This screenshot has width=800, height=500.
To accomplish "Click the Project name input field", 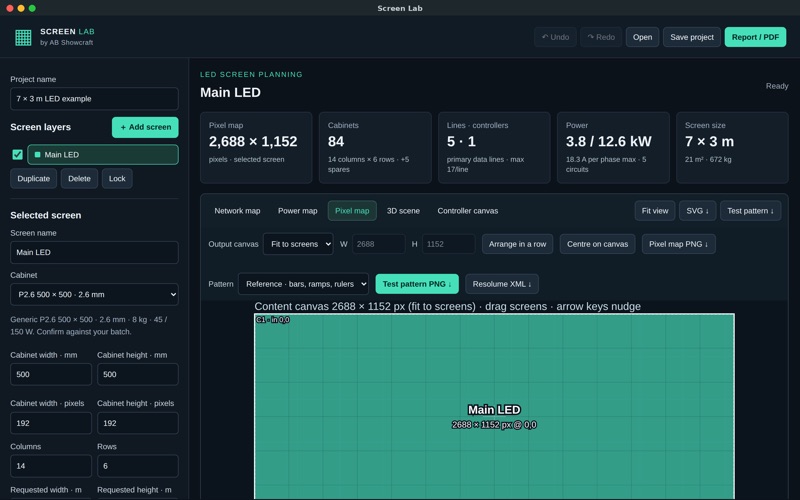I will click(x=94, y=98).
